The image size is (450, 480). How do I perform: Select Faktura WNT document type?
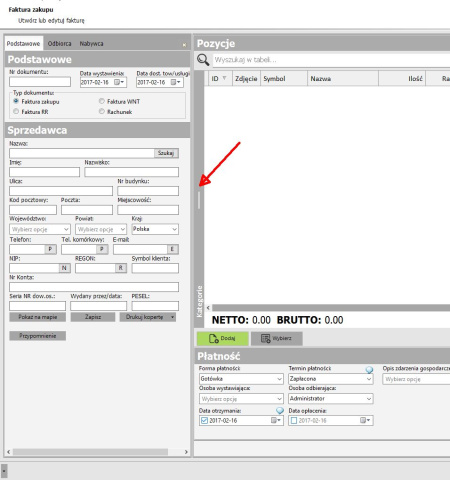point(102,101)
